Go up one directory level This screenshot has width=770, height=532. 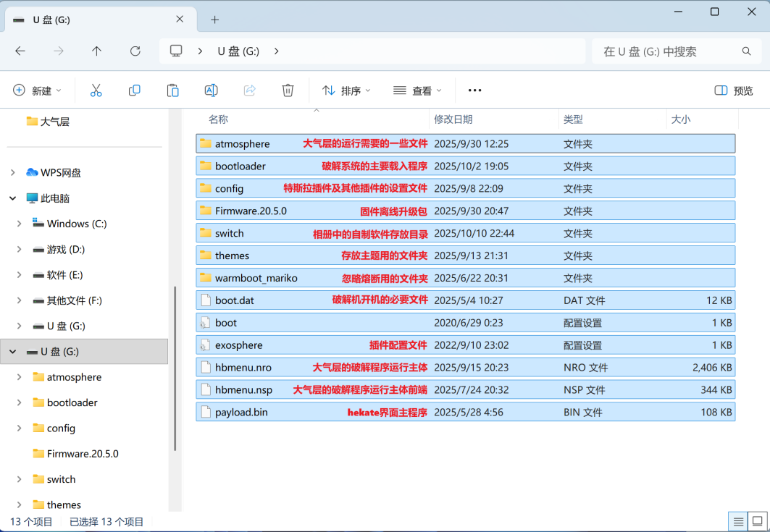[x=96, y=51]
